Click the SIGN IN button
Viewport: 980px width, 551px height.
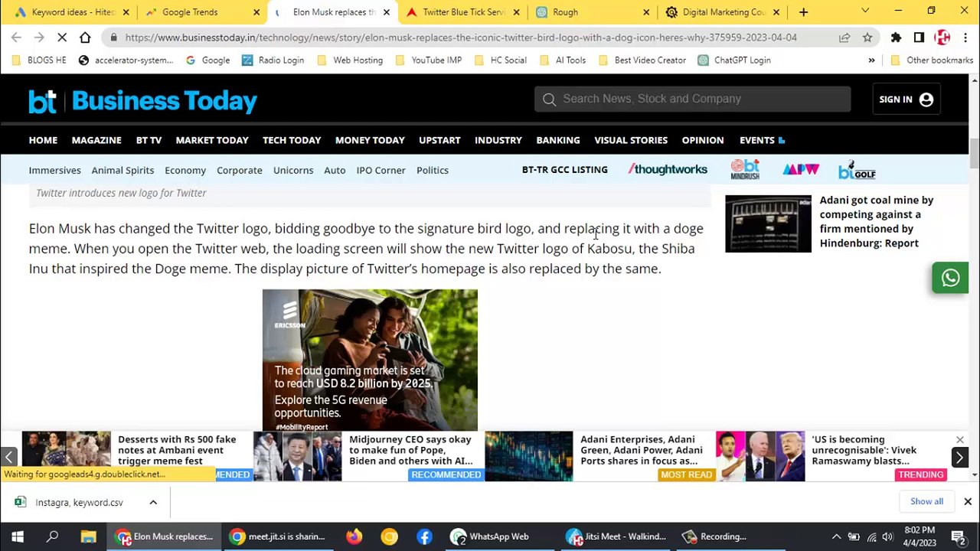click(x=906, y=99)
